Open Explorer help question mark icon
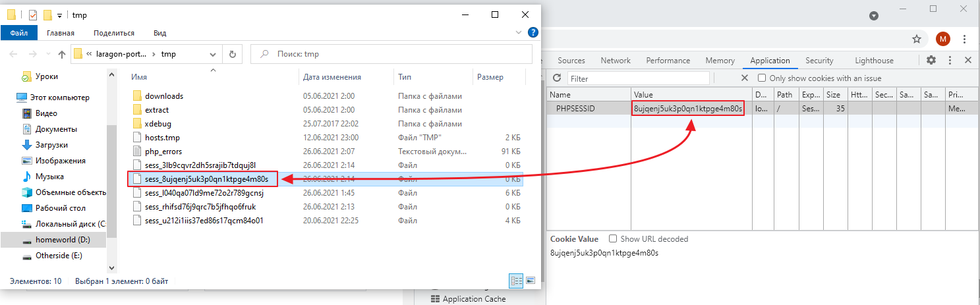 coord(533,32)
